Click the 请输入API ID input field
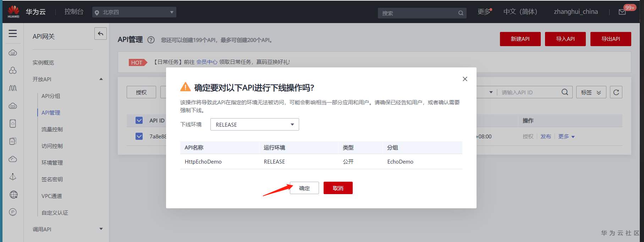Viewport: 644px width, 242px height. 529,92
